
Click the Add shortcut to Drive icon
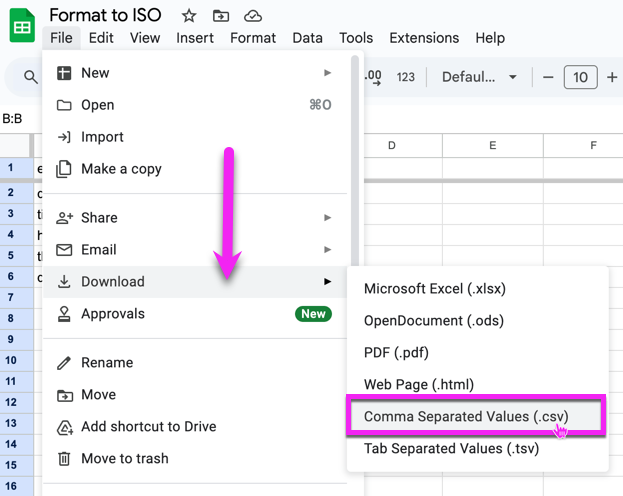click(x=65, y=427)
